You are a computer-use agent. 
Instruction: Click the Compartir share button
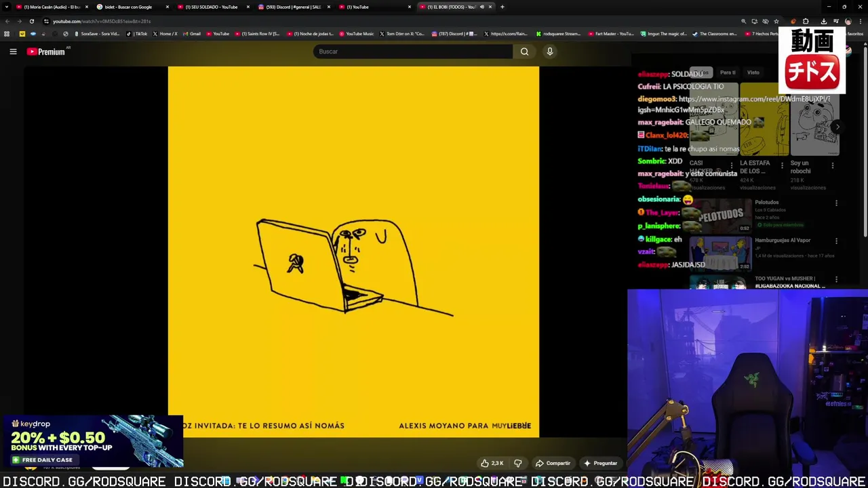553,464
